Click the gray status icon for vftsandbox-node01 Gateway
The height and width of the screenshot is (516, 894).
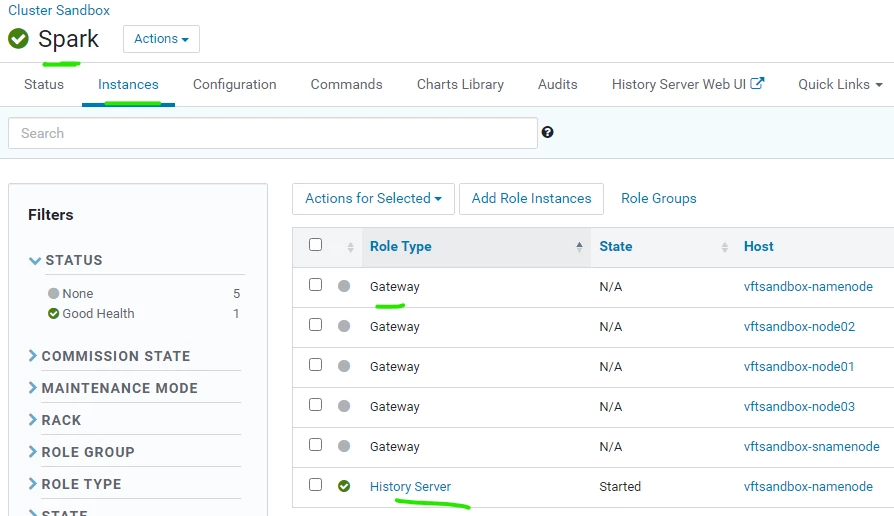point(344,366)
